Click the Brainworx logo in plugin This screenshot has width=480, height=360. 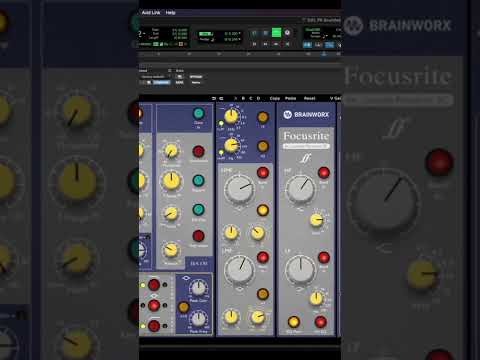pyautogui.click(x=306, y=114)
